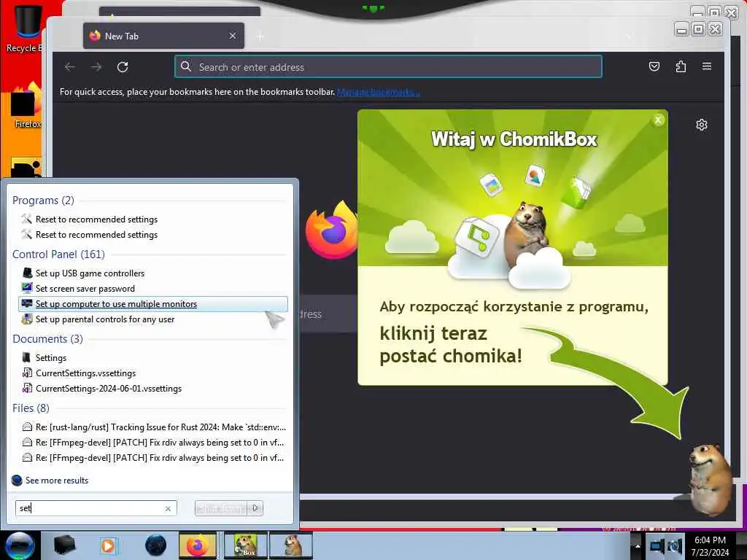This screenshot has height=560, width=747.
Task: Switch to Firefox taskbar button
Action: [x=198, y=545]
